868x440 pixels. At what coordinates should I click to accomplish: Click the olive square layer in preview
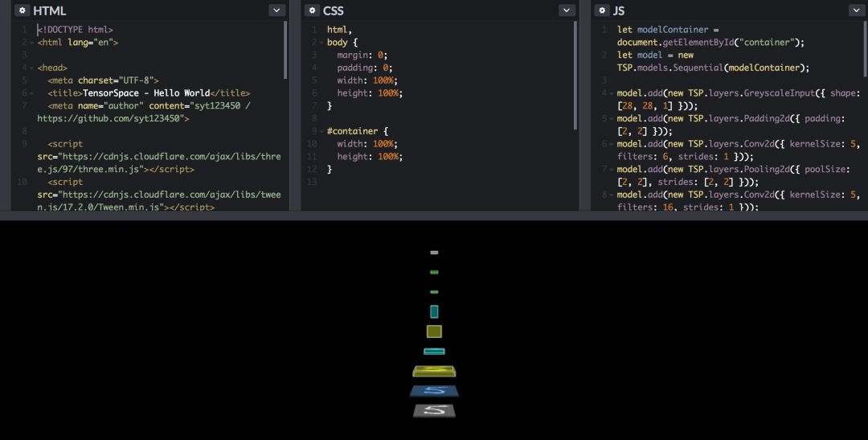(434, 331)
